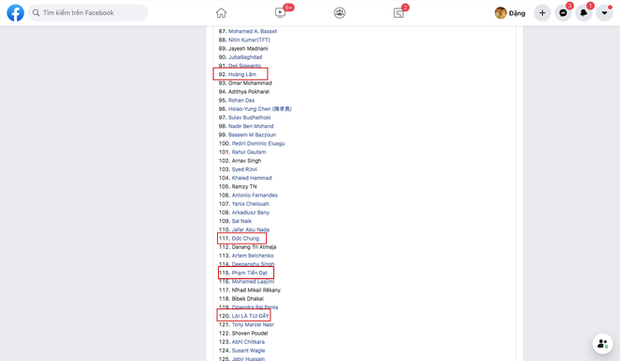This screenshot has height=361, width=620.
Task: Open the Đặng profile
Action: pos(510,13)
